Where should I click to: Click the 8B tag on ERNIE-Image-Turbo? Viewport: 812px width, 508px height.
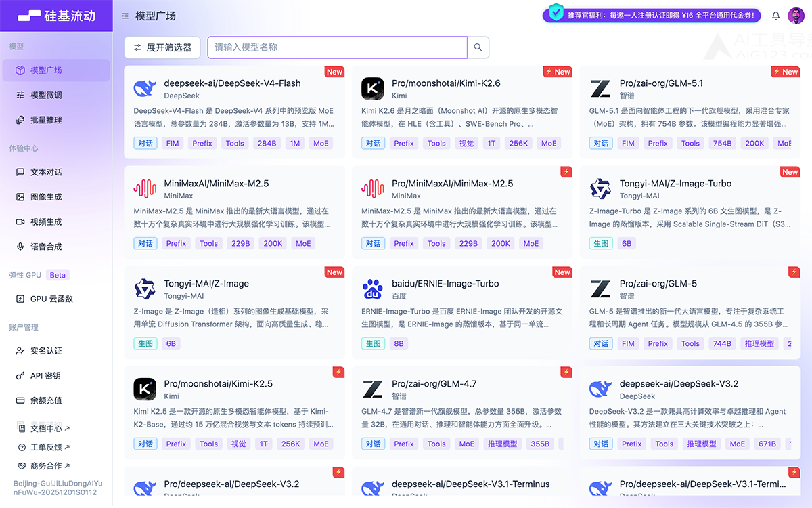pyautogui.click(x=399, y=343)
